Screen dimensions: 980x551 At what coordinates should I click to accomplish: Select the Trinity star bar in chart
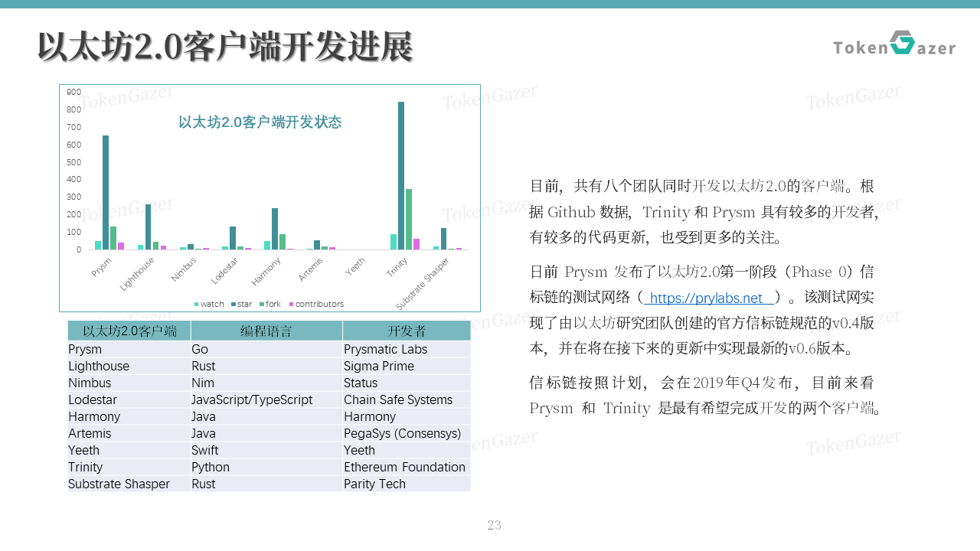(401, 175)
